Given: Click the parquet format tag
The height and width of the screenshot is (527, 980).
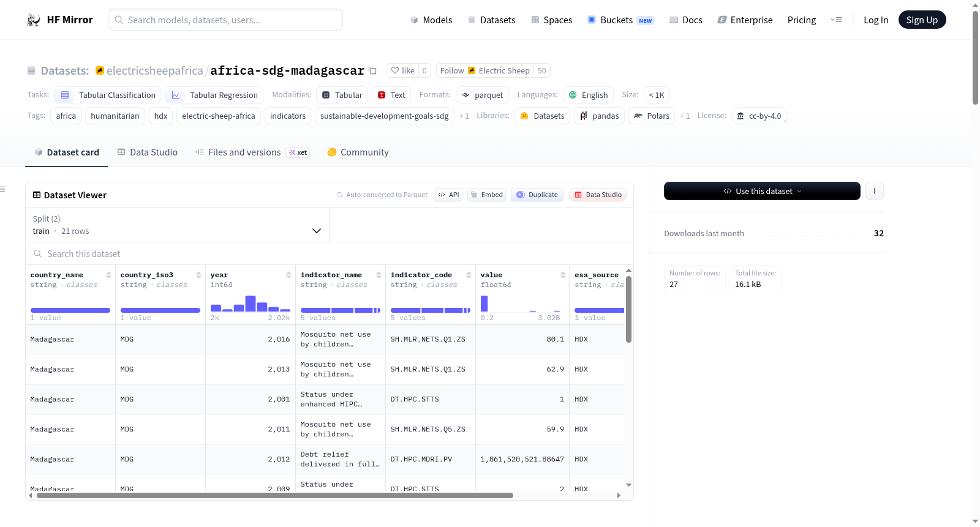Looking at the screenshot, I should 482,95.
